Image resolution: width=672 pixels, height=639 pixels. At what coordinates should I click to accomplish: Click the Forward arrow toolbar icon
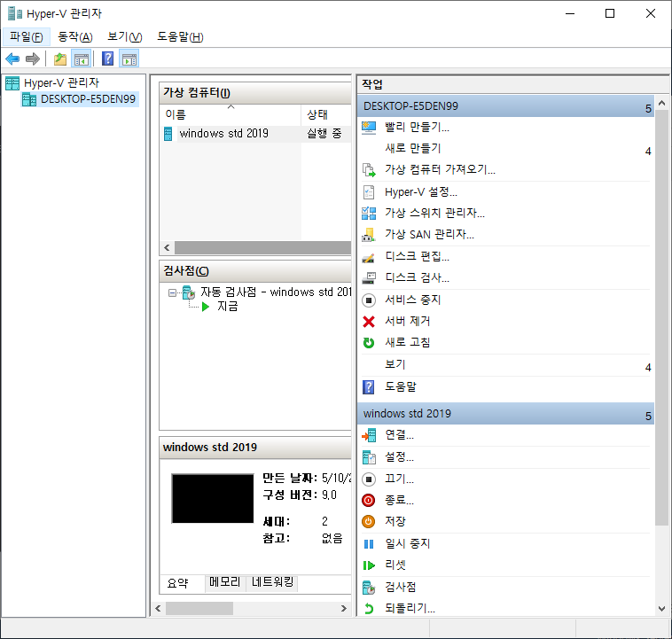33,58
